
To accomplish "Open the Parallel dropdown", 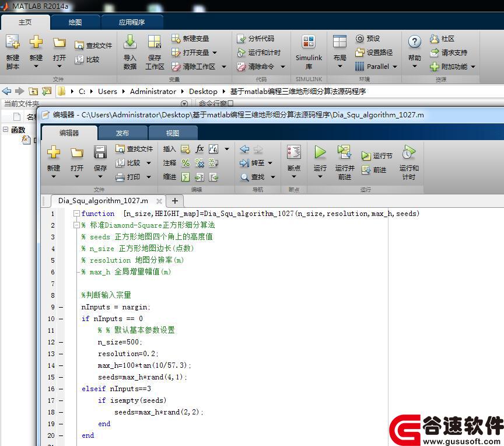I will click(395, 67).
